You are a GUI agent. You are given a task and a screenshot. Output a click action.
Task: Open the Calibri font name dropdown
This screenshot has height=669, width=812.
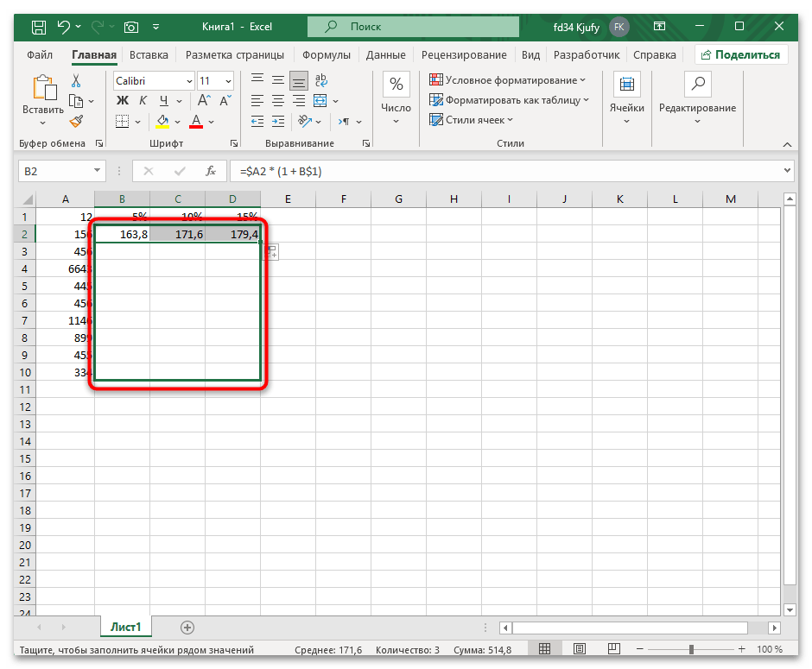point(189,81)
